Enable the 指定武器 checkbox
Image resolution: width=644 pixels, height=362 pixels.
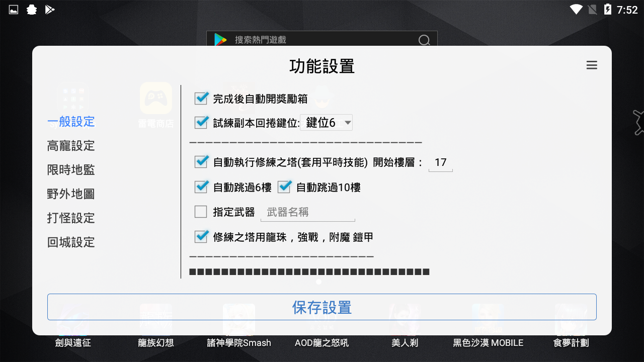[x=201, y=212]
